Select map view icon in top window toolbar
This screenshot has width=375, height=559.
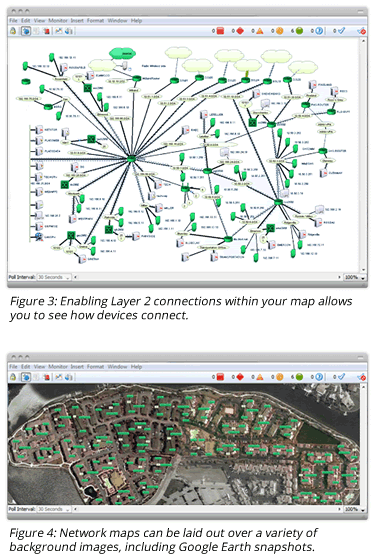pyautogui.click(x=26, y=31)
